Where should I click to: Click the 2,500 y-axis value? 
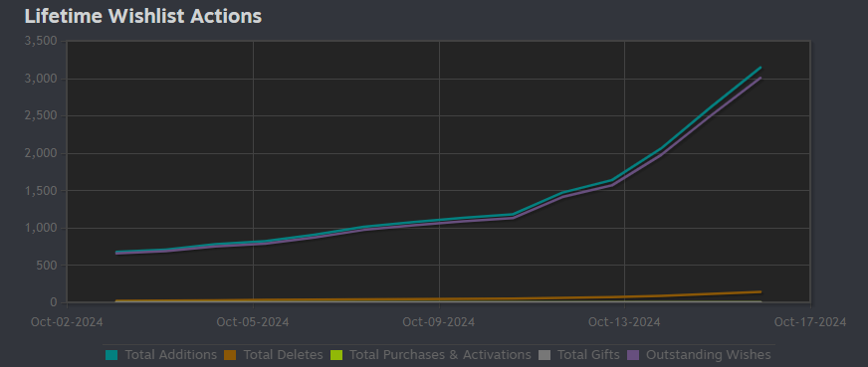(x=42, y=116)
